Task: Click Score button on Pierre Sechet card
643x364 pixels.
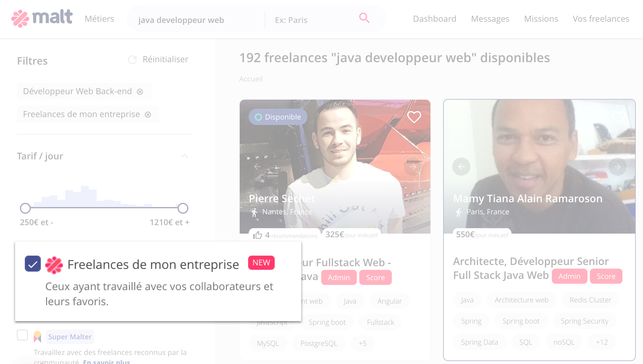Action: pyautogui.click(x=375, y=277)
